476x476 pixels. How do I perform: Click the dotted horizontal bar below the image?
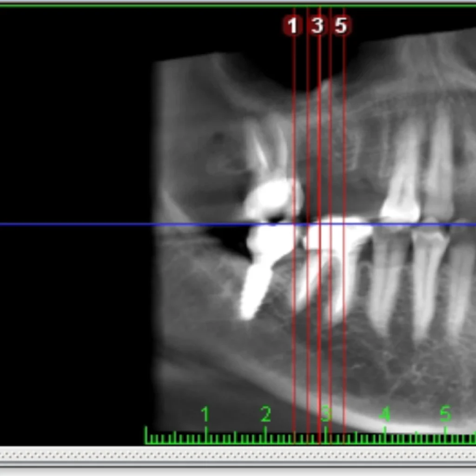[x=238, y=456]
